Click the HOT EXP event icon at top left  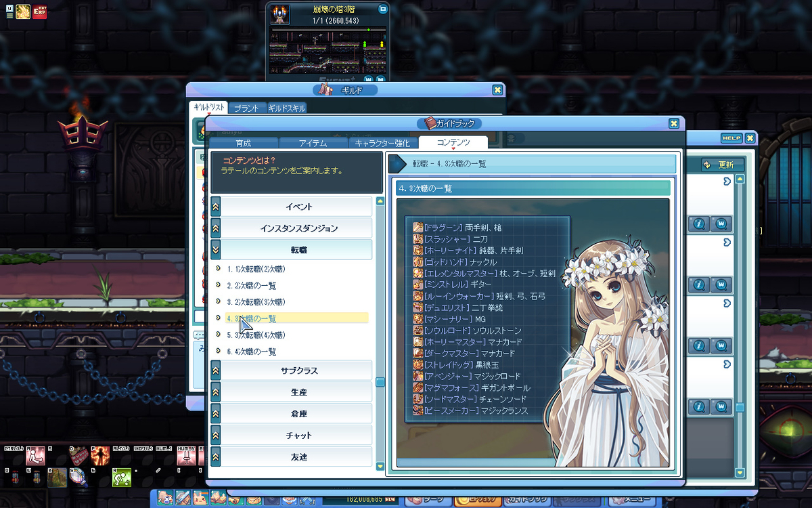pos(39,12)
